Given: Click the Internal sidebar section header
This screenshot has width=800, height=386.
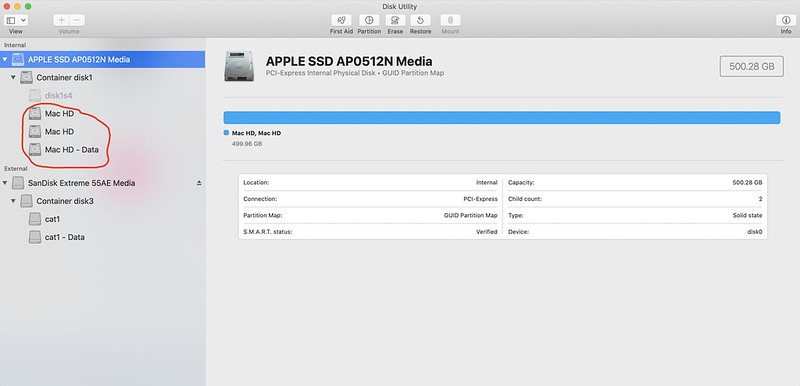Looking at the screenshot, I should coord(15,45).
